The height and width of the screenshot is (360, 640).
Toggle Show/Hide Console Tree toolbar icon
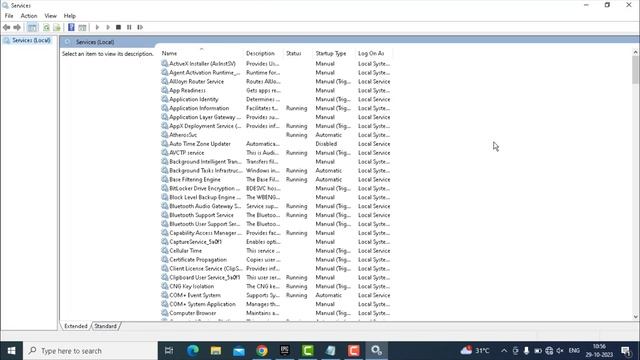click(32, 27)
